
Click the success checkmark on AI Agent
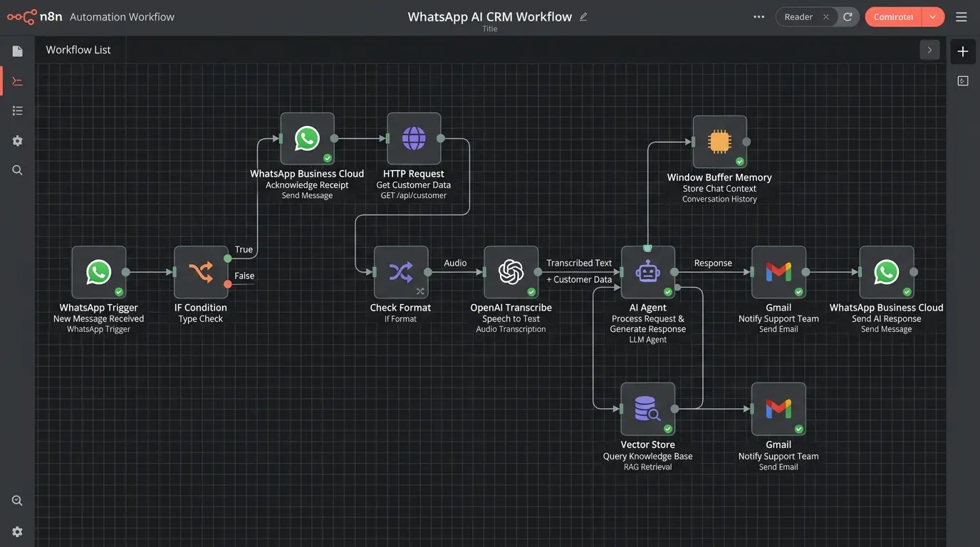click(x=667, y=291)
